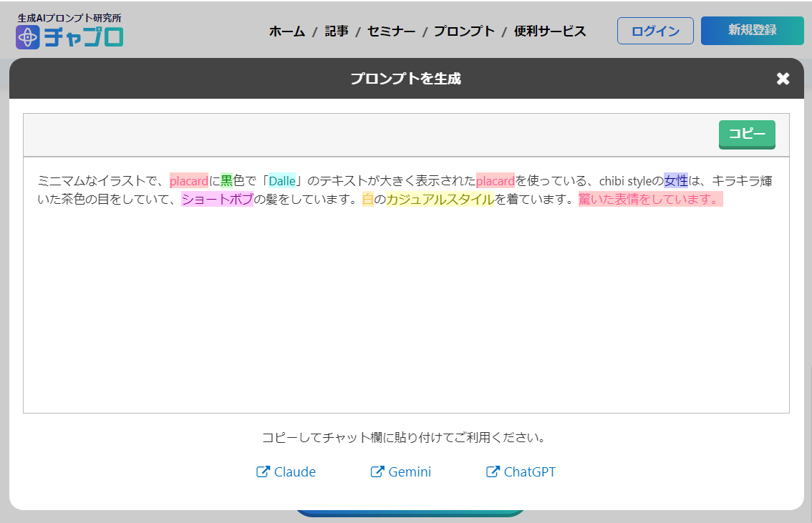The height and width of the screenshot is (523, 812).
Task: Click the yellow highlighted カジュアルスタイル text
Action: pos(440,199)
